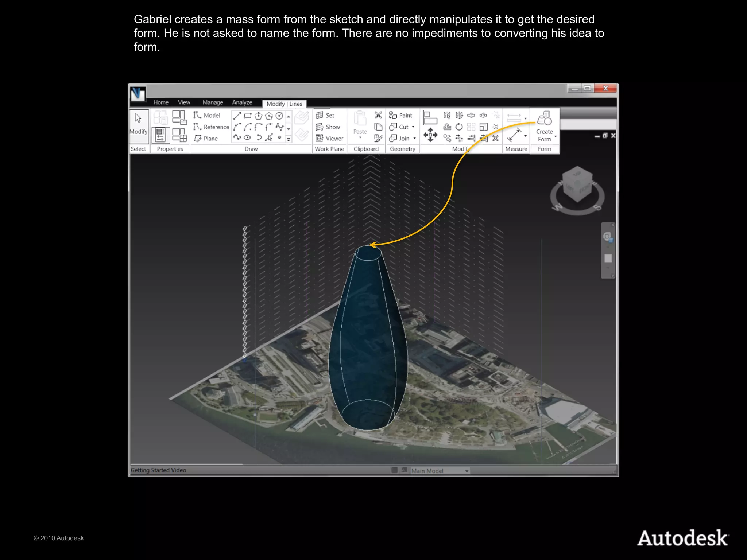Viewport: 747px width, 560px height.
Task: Click the Set work plane button
Action: tap(325, 115)
